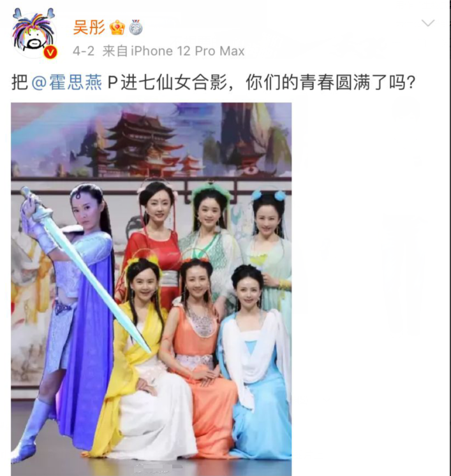The height and width of the screenshot is (476, 451).
Task: Tap the silver answer medal badge
Action: pos(136,27)
